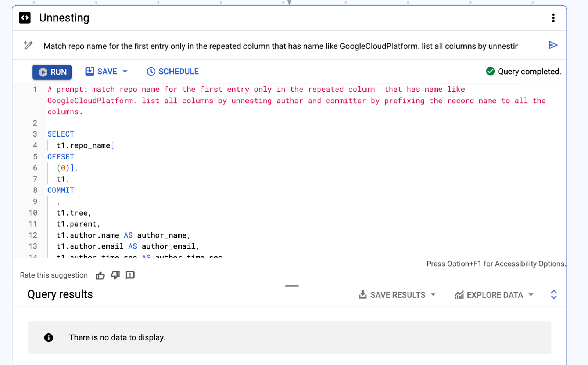Send the prompt with the arrow icon

click(x=553, y=45)
